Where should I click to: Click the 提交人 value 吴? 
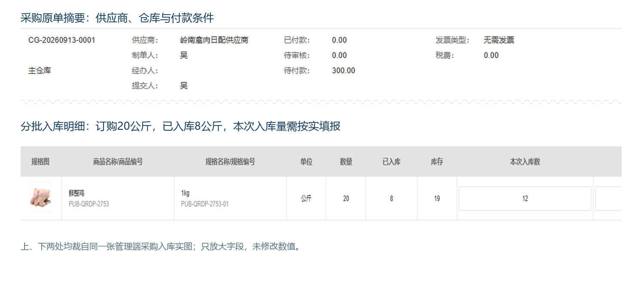[184, 86]
